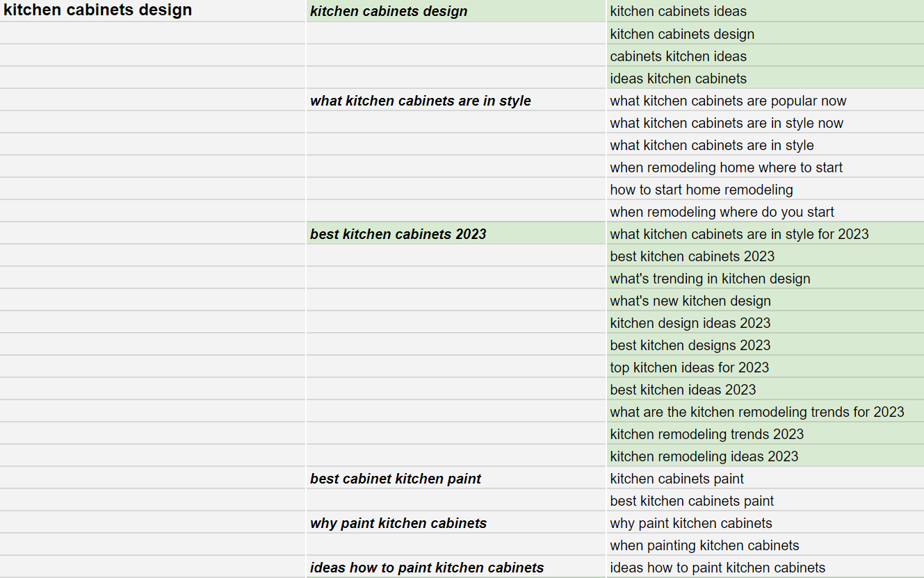Click 'ideas how to paint kitchen cabinets' italic cell

pos(456,567)
